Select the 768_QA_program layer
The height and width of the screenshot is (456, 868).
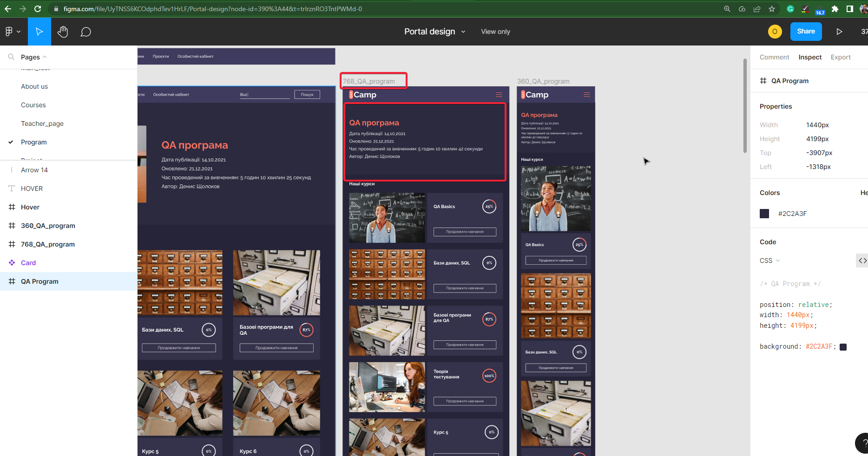(48, 244)
